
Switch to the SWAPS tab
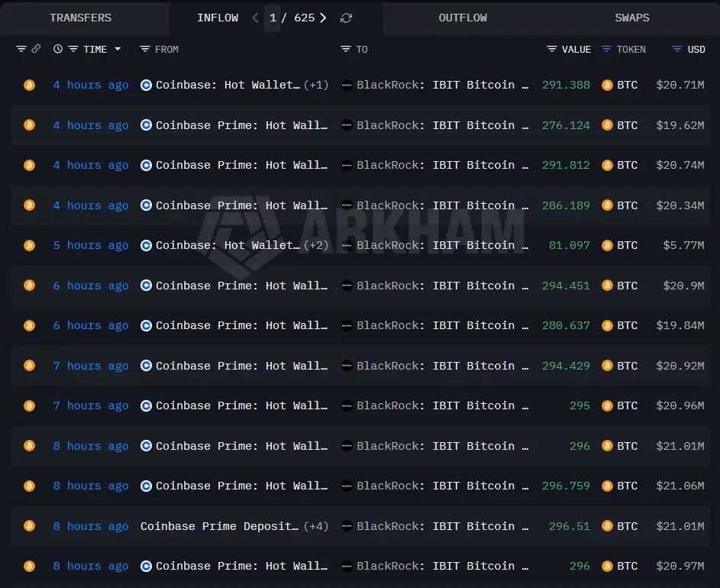632,18
